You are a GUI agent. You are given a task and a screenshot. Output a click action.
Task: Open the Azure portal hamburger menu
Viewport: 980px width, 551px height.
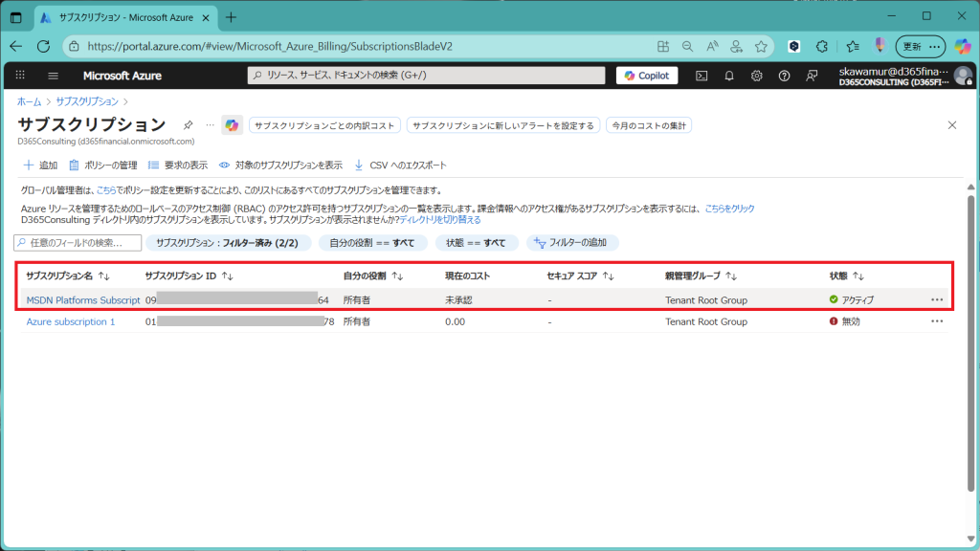[x=53, y=76]
